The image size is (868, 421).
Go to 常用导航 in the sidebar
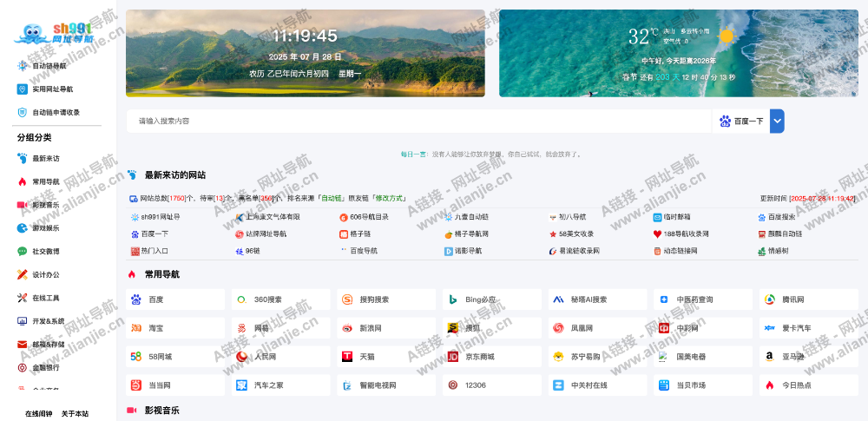45,181
